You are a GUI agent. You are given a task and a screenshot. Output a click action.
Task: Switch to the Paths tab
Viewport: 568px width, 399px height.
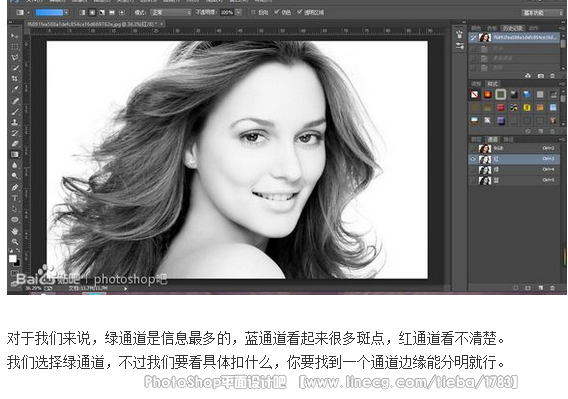pos(508,139)
